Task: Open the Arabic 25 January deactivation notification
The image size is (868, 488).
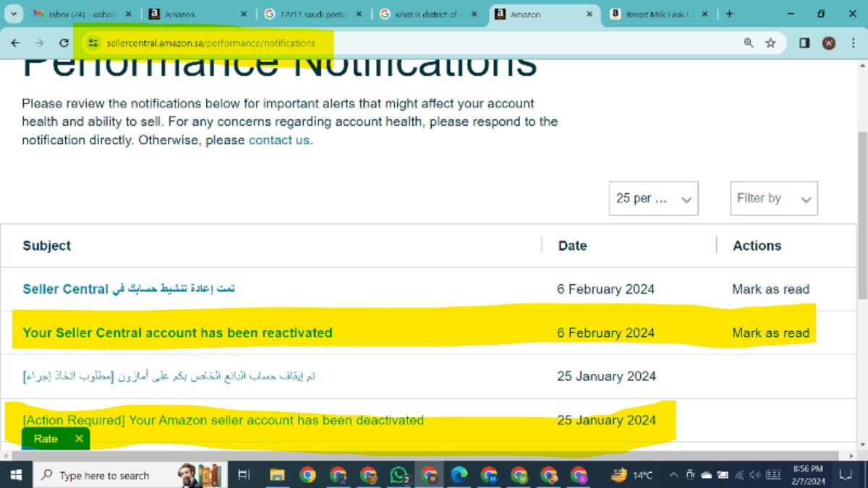Action: [x=169, y=376]
